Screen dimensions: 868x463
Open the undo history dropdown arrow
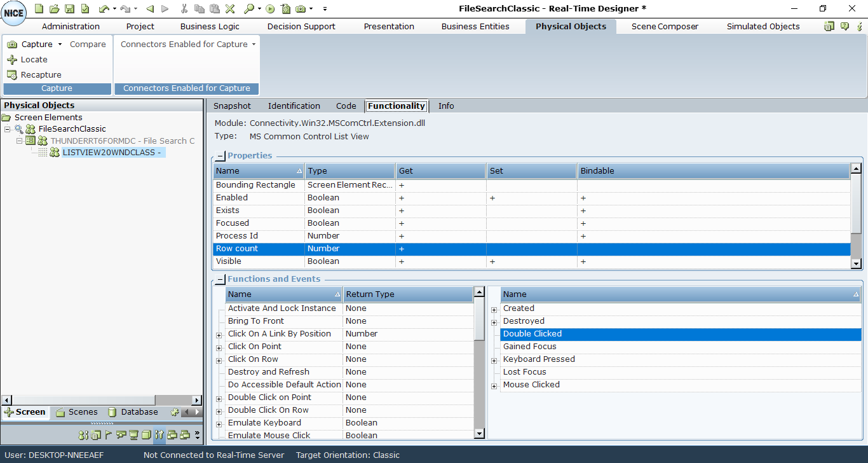coord(114,9)
